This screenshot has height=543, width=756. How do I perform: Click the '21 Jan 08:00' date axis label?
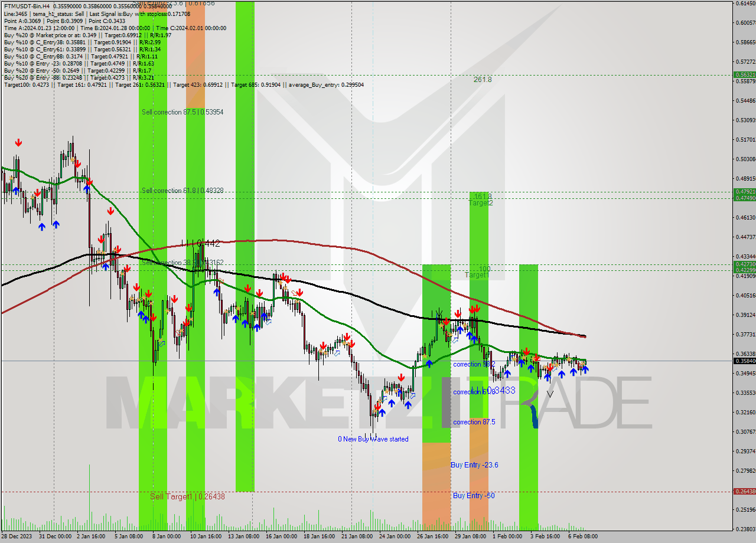click(x=357, y=537)
